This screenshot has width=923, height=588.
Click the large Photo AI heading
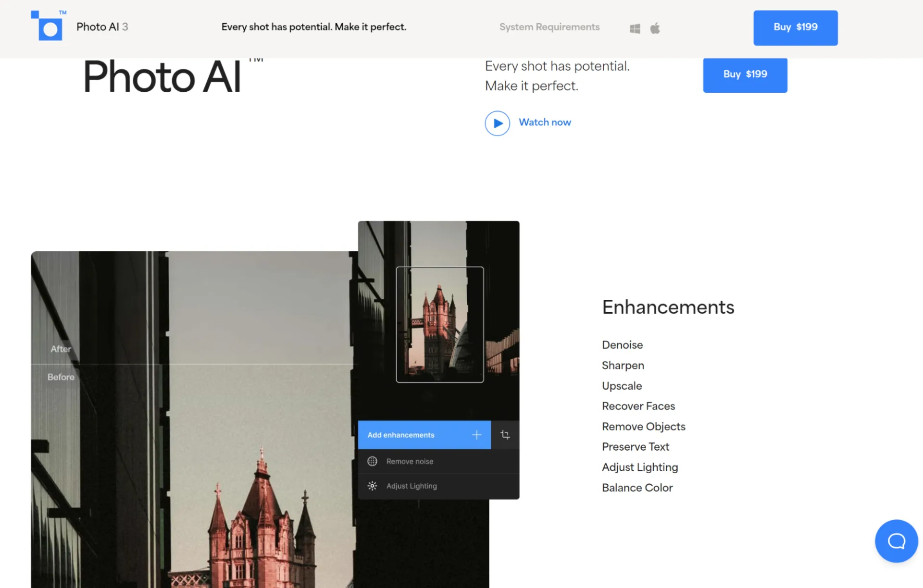point(162,77)
